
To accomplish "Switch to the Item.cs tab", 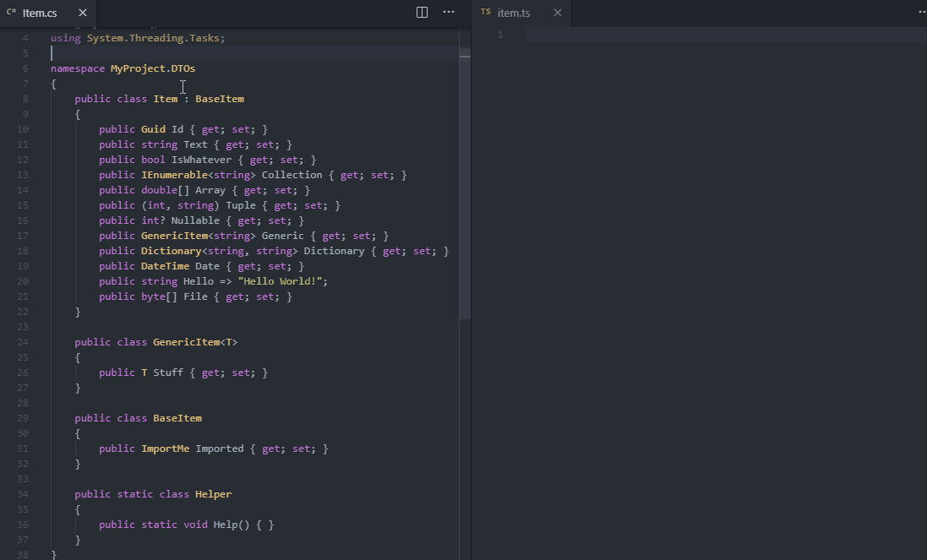I will coord(38,13).
